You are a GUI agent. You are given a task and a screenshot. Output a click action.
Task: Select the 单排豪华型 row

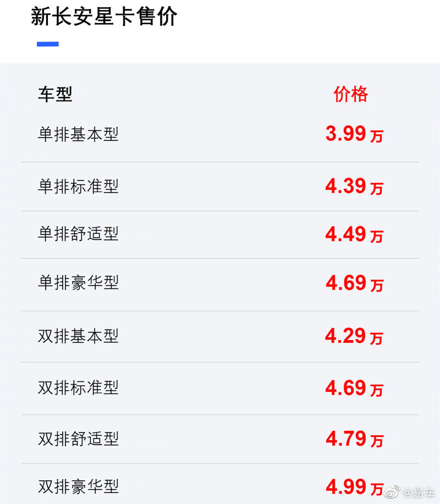(x=220, y=284)
